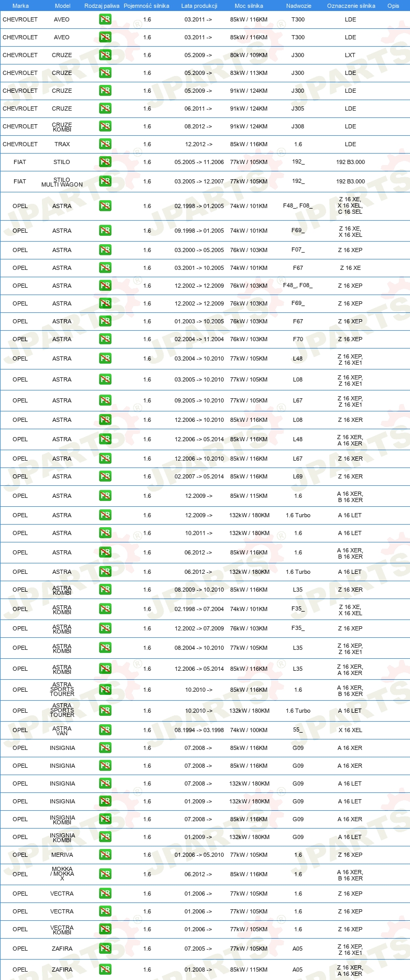
Task: Click fuel icon in Opel Astra Van row
Action: point(105,730)
